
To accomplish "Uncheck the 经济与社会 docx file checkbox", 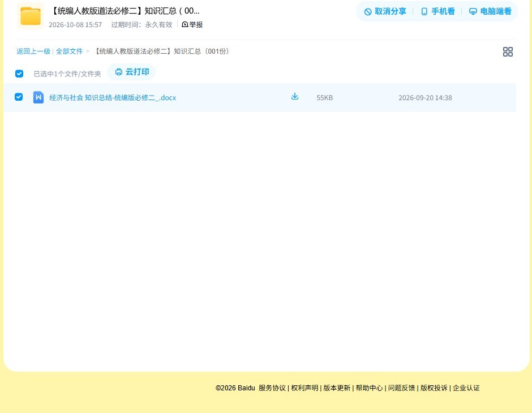I will coord(19,97).
